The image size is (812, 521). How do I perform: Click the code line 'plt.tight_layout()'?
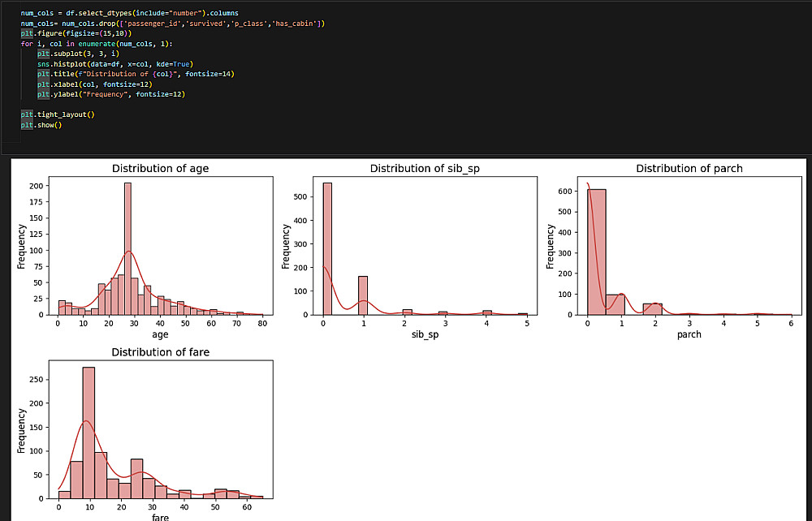(x=58, y=114)
